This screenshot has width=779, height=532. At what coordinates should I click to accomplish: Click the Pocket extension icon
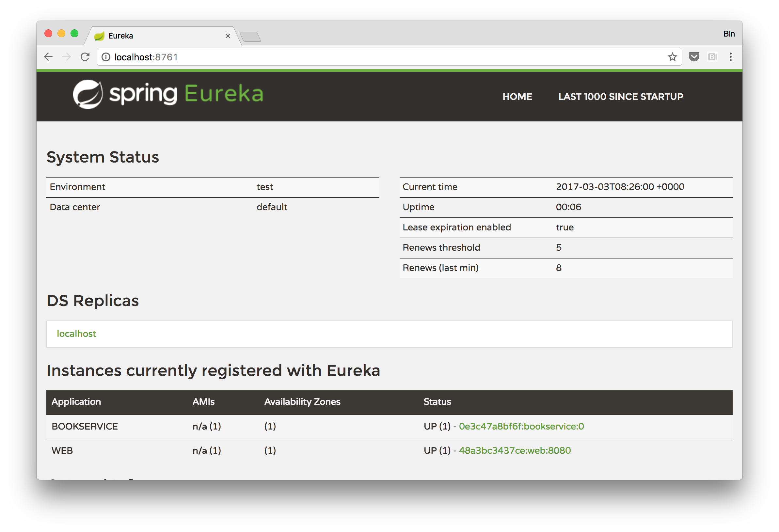click(x=693, y=57)
